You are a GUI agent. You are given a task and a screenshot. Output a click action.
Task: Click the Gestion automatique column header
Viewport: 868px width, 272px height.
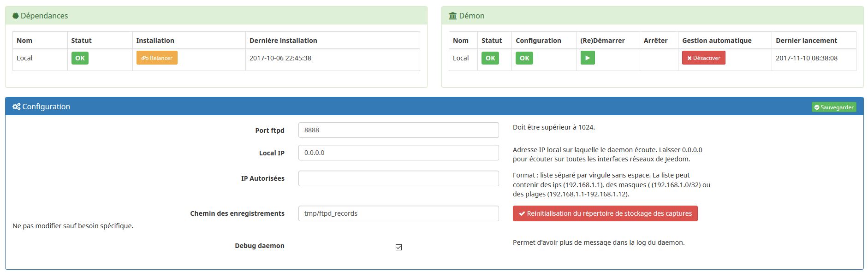[x=717, y=41]
